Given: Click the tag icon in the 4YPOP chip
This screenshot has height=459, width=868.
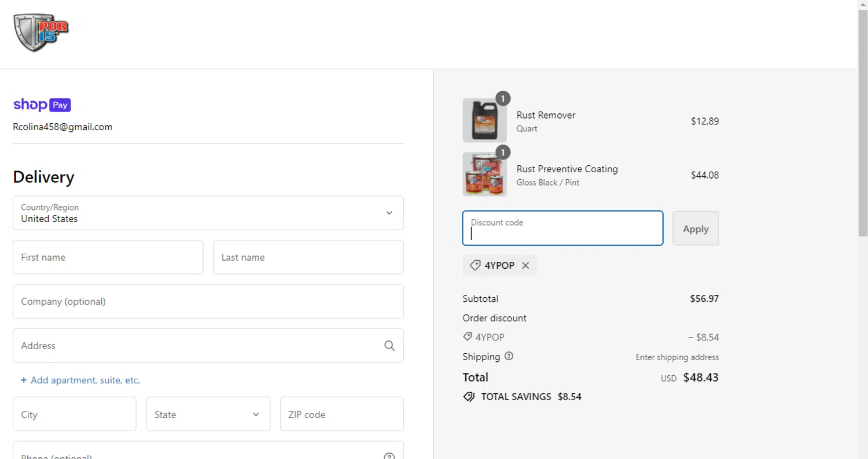Looking at the screenshot, I should coord(475,265).
